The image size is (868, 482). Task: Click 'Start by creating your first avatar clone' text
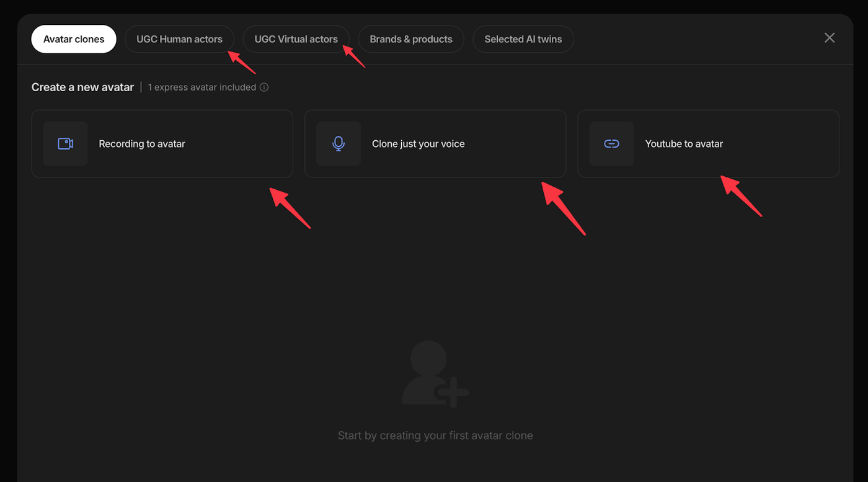(435, 435)
